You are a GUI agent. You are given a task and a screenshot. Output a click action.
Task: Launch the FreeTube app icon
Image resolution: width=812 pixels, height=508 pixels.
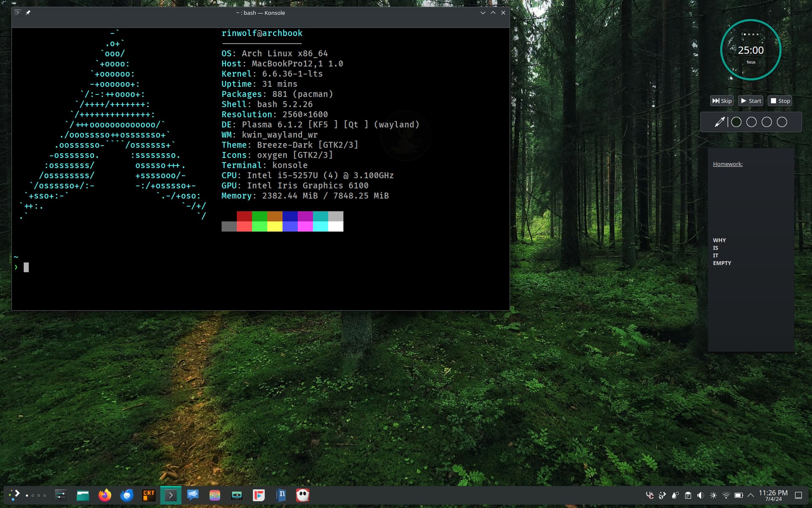tap(259, 495)
